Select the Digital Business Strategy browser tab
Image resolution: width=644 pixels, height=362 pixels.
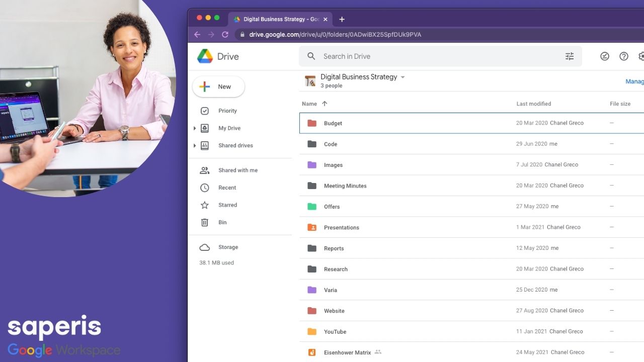[x=281, y=19]
